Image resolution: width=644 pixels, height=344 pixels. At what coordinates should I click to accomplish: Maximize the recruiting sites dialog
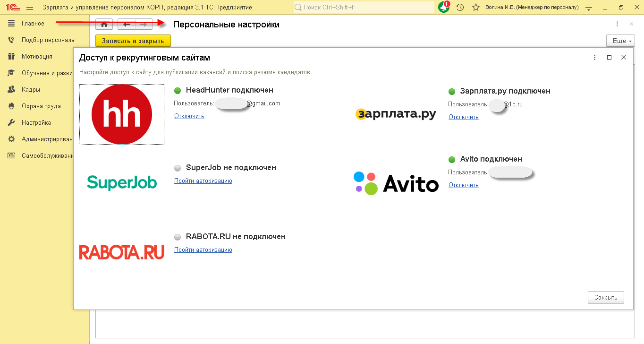pos(609,58)
